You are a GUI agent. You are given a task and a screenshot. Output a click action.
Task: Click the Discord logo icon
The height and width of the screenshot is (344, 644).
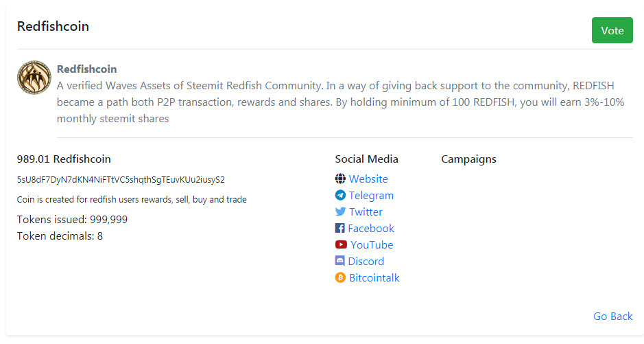tap(339, 261)
